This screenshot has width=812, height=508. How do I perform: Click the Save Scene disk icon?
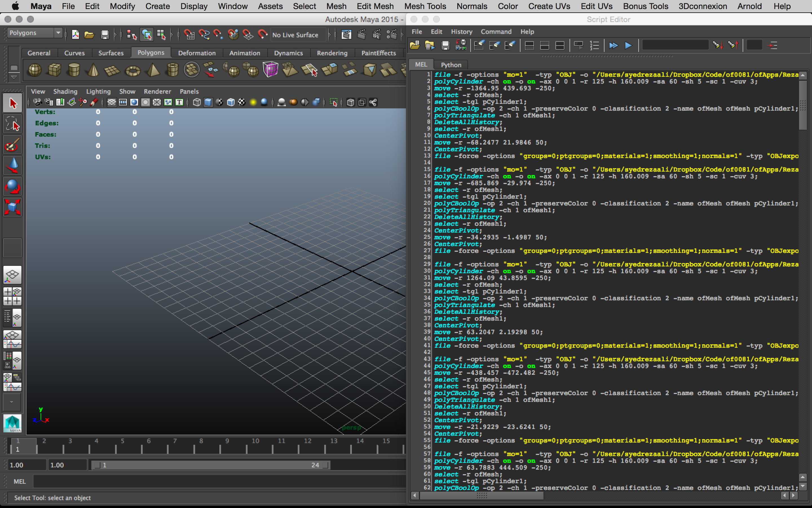[105, 35]
